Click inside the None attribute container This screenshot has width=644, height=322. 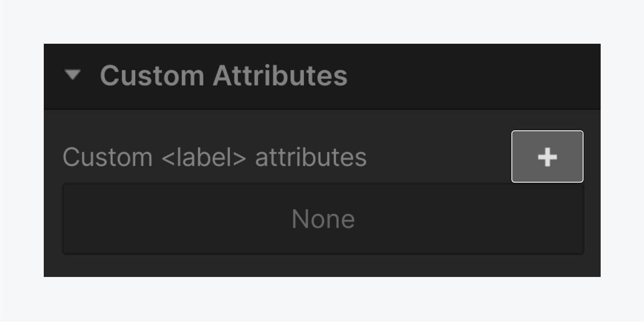(323, 218)
